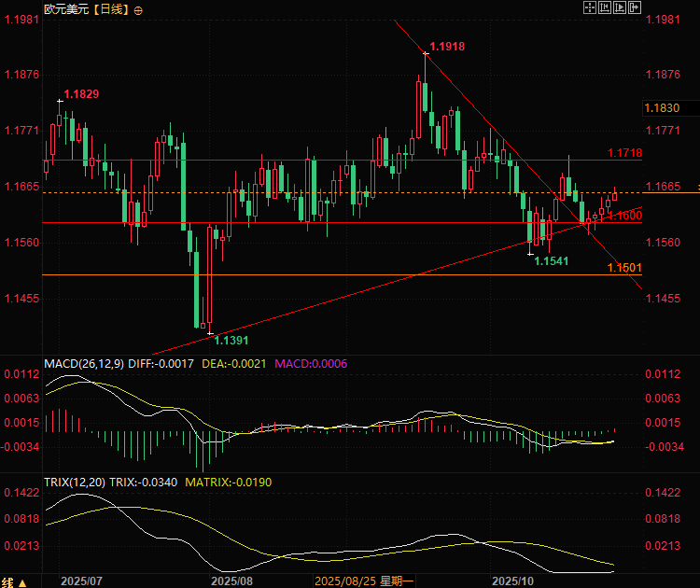The image size is (700, 588).
Task: Click the 2025/08/25 星期一 date marker
Action: [364, 581]
